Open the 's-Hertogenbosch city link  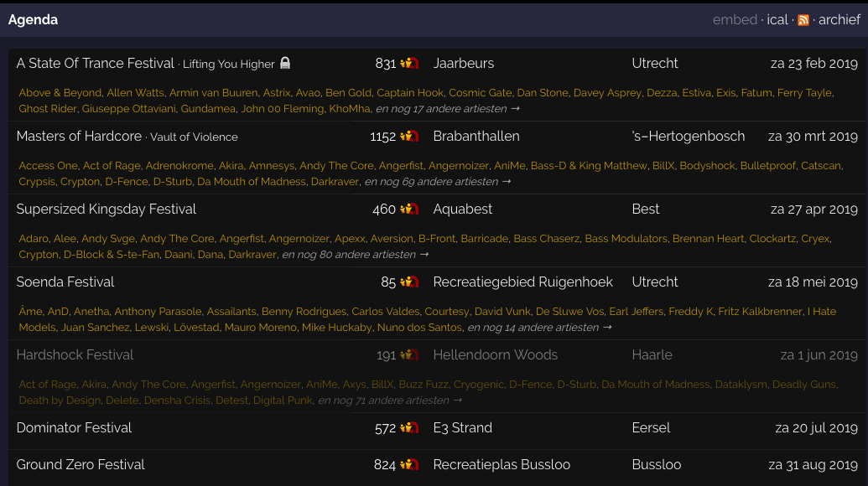pyautogui.click(x=688, y=137)
